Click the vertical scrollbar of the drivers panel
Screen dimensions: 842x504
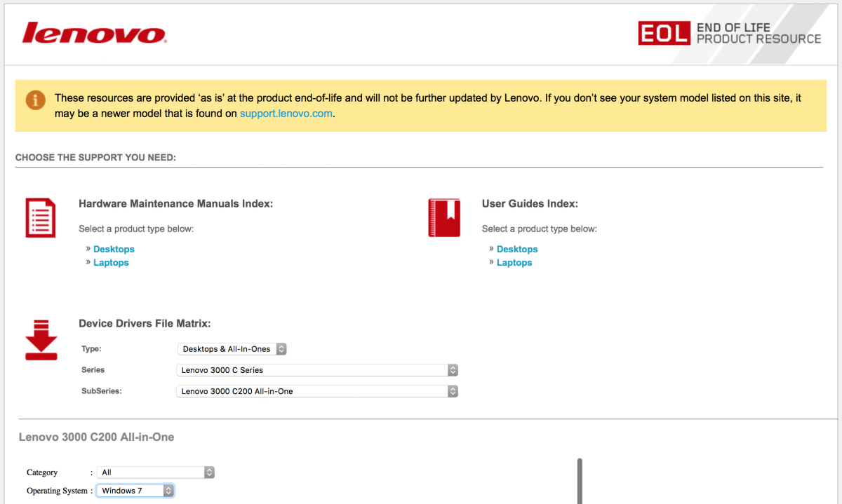[580, 481]
